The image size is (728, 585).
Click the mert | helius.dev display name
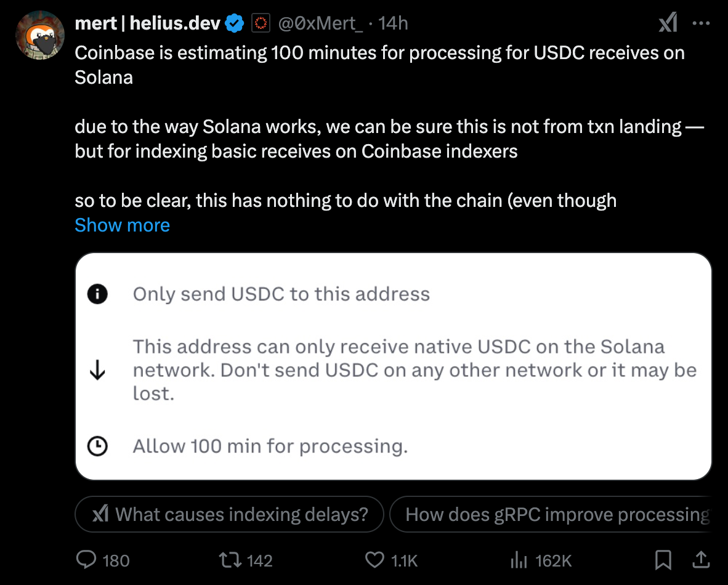point(147,23)
